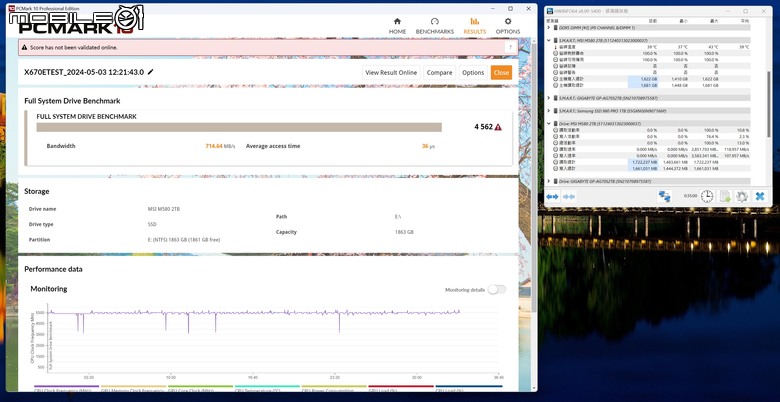Click the Compare button
Screen dimensions: 780x402
click(x=439, y=73)
